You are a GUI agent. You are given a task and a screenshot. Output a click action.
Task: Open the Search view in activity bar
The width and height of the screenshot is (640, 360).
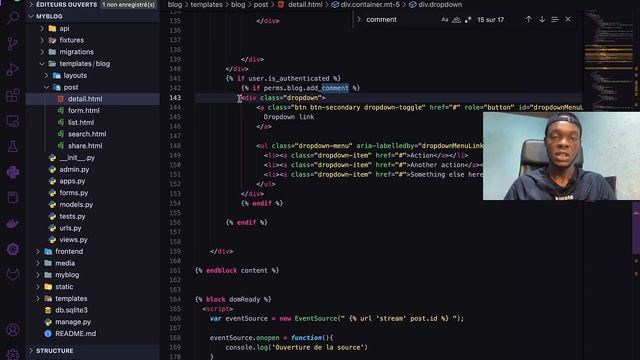(x=13, y=18)
